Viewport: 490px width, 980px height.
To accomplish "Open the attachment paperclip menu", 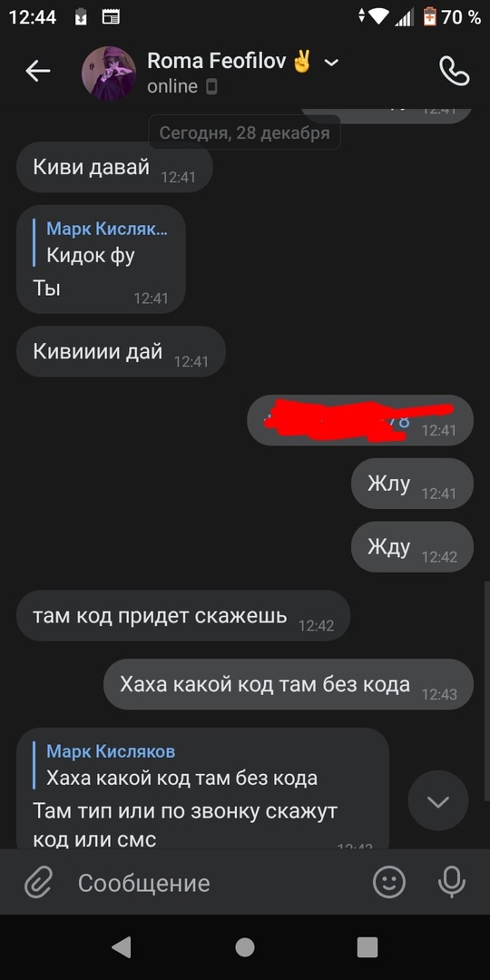I will (x=39, y=883).
